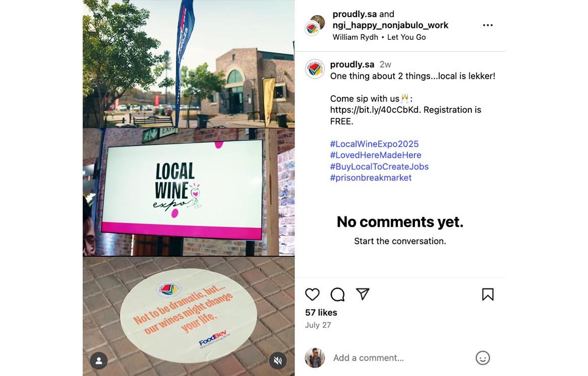Share the post with the paper plane icon

coord(363,294)
